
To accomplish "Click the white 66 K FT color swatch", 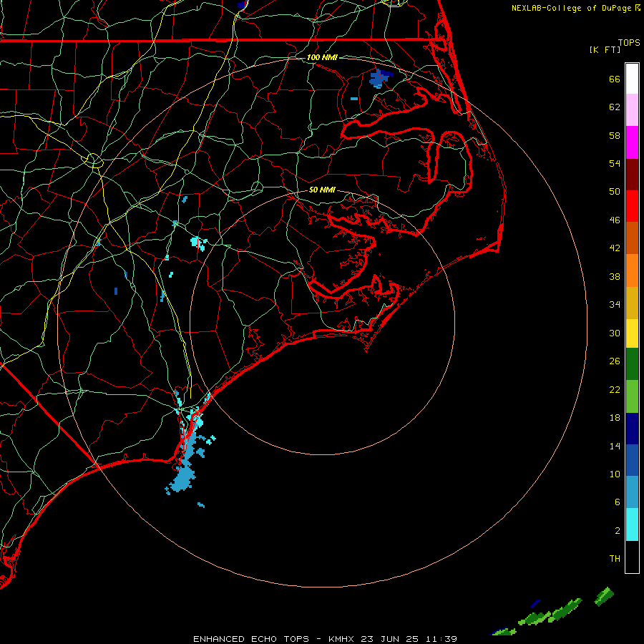I will pyautogui.click(x=632, y=79).
